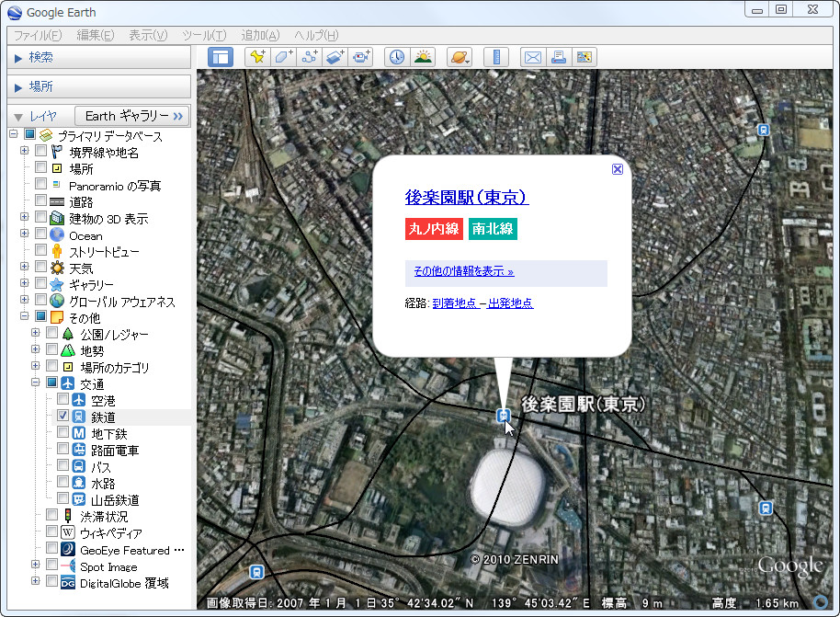Show historical imagery clock icon
This screenshot has height=617, width=840.
pos(397,57)
